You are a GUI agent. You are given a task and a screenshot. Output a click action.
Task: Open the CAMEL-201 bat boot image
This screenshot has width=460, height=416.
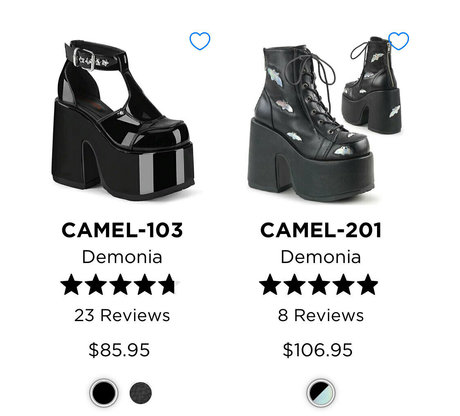(325, 118)
